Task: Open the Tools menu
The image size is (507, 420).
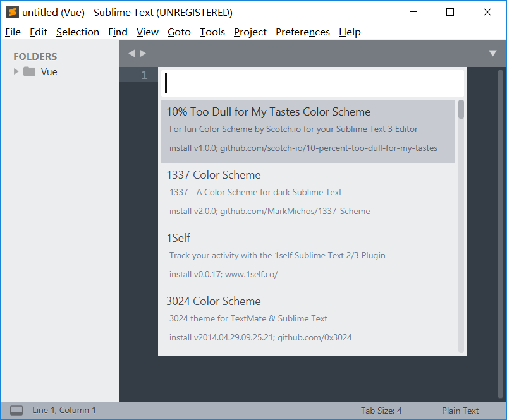Action: point(212,32)
